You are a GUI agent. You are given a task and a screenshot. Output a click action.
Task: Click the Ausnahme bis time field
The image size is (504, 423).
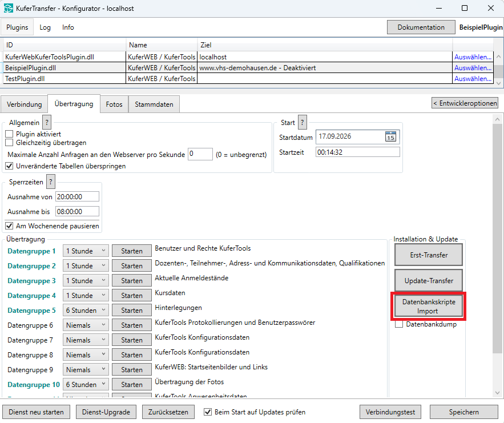tap(77, 211)
